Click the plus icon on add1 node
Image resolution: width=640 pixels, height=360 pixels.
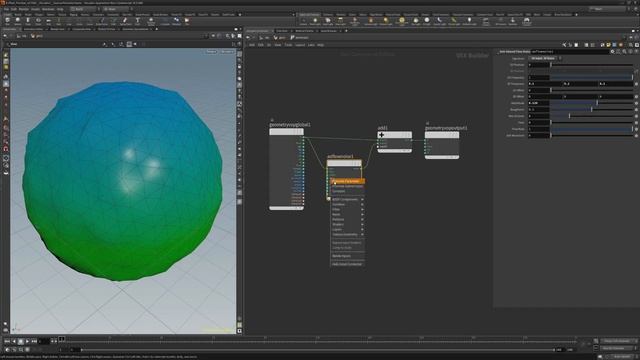[x=381, y=135]
